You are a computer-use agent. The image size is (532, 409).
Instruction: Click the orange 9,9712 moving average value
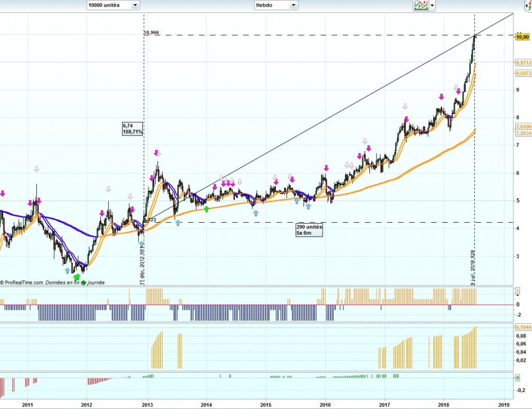(523, 63)
